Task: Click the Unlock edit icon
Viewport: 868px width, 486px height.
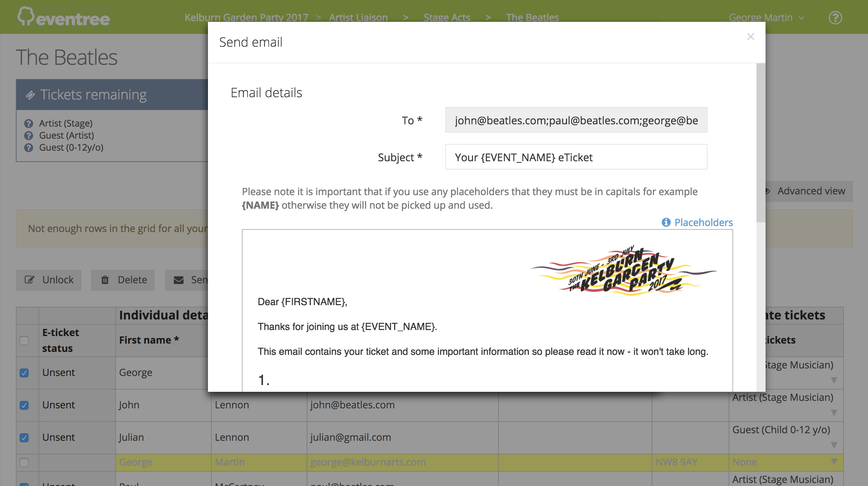Action: pos(29,280)
